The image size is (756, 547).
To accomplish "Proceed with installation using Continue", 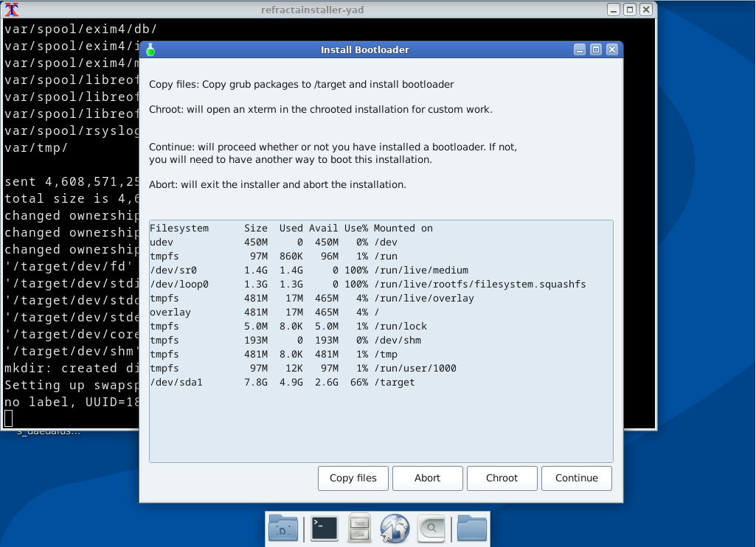I will (x=576, y=478).
